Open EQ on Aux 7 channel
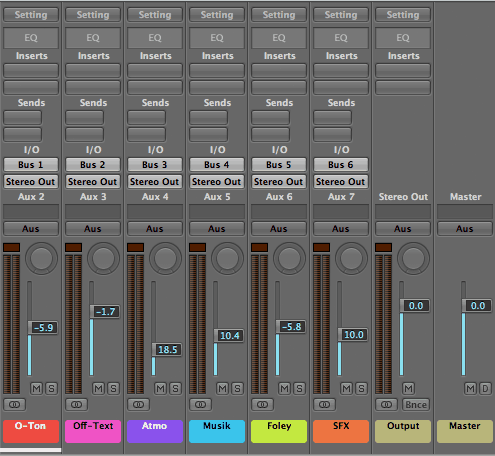The height and width of the screenshot is (456, 495). (x=341, y=38)
